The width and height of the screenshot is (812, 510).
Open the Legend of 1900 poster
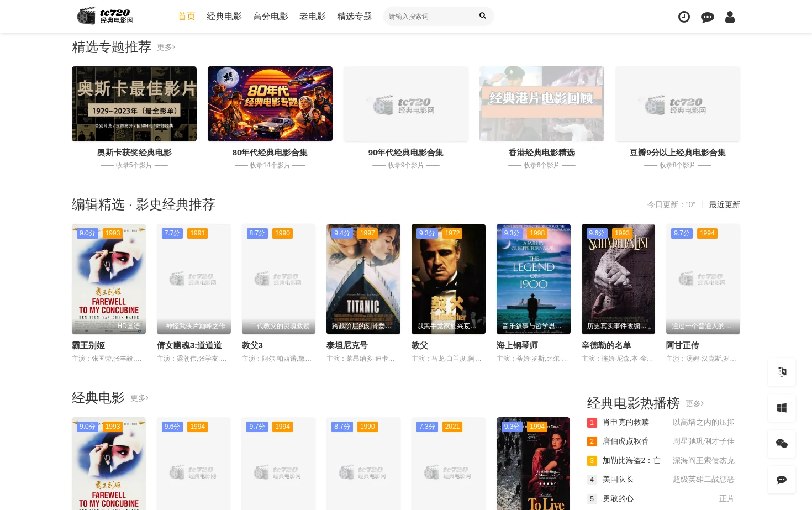pos(534,279)
